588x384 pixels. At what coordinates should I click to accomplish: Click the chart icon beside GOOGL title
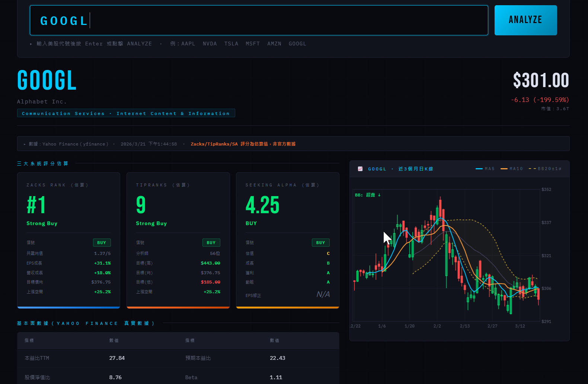click(360, 169)
